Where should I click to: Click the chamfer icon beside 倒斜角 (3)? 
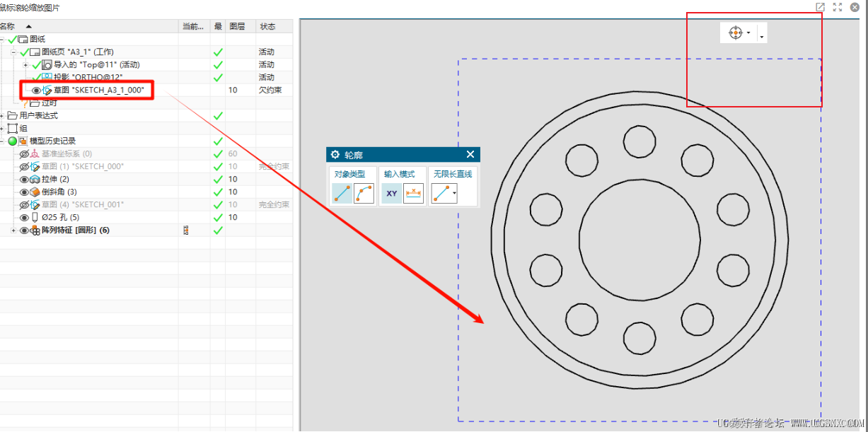[x=35, y=192]
